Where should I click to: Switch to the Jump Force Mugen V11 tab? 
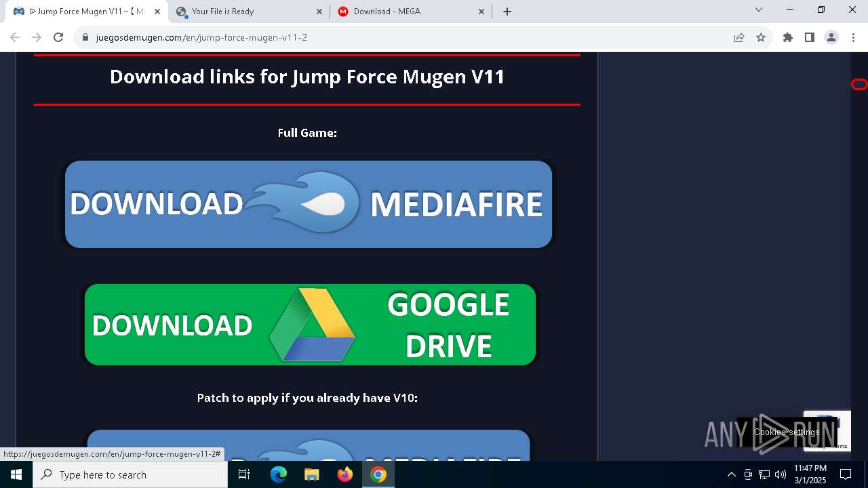tap(87, 12)
